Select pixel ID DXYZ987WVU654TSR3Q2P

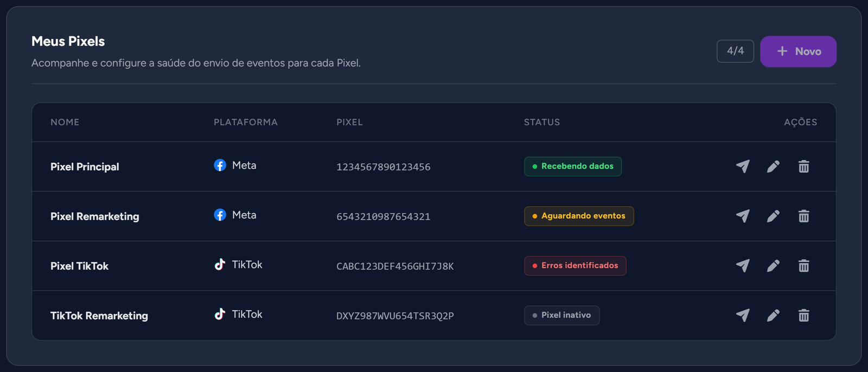point(395,316)
